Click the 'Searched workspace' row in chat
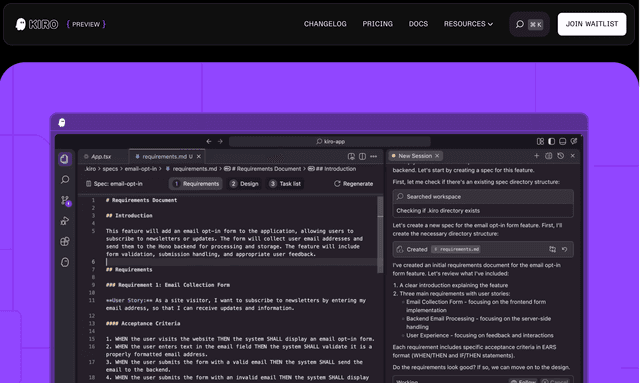Image resolution: width=640 pixels, height=383 pixels. (x=483, y=196)
